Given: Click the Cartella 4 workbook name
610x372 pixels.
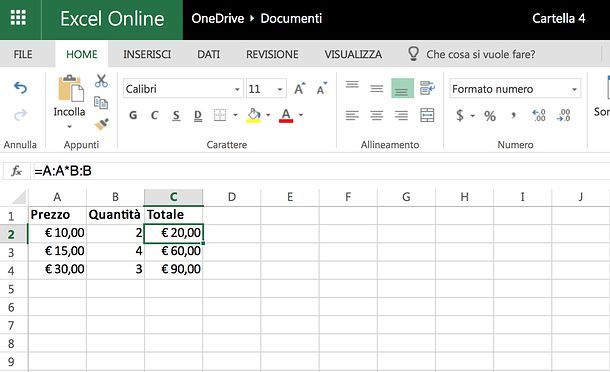Looking at the screenshot, I should pos(559,18).
